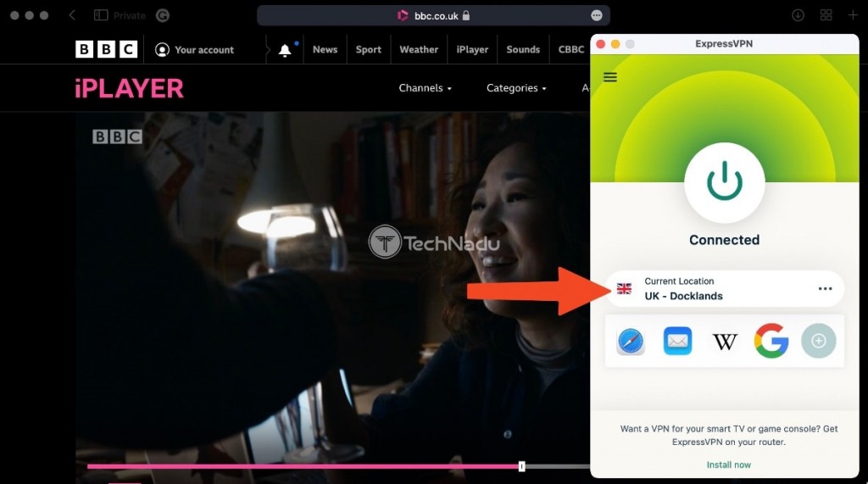Expand the Channels dropdown

[426, 88]
